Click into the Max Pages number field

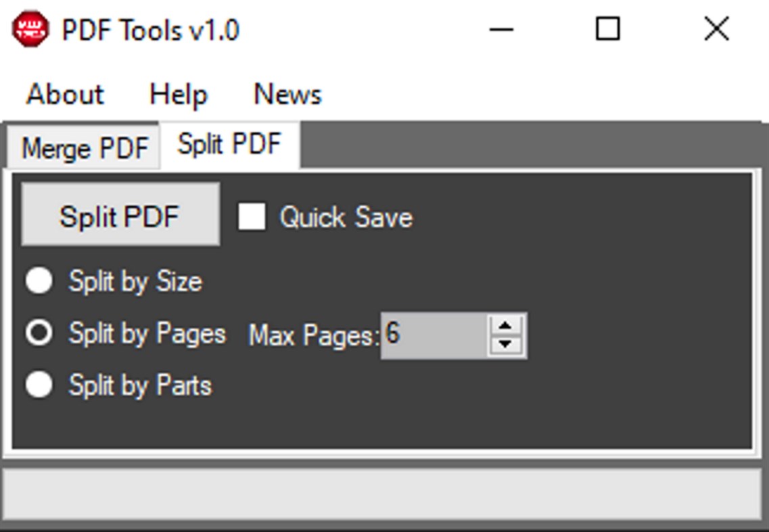[433, 335]
